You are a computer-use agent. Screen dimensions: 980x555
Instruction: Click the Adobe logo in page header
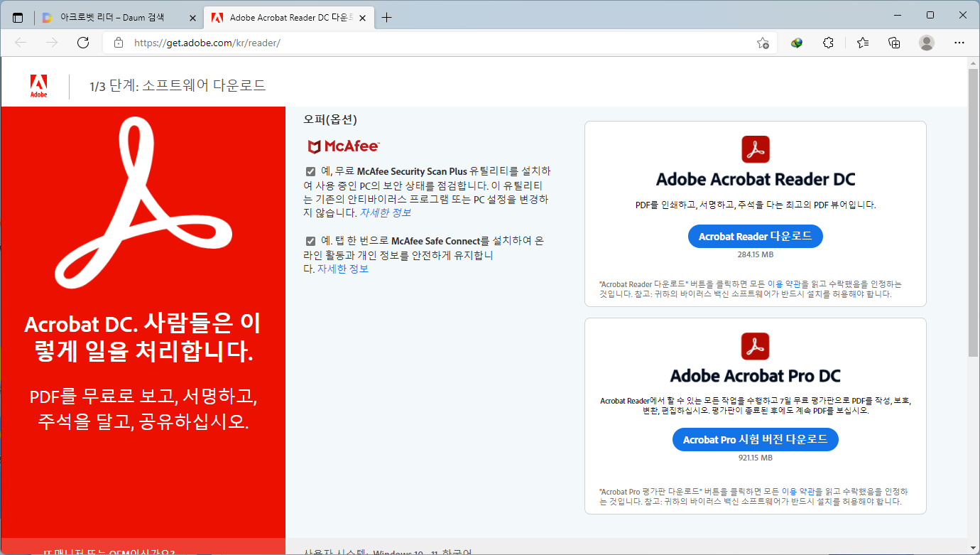pyautogui.click(x=38, y=86)
